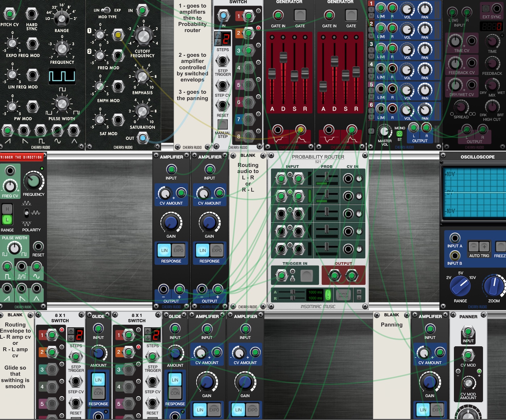Click the LFO RESET jack
This screenshot has height=420, width=506.
coord(38,246)
